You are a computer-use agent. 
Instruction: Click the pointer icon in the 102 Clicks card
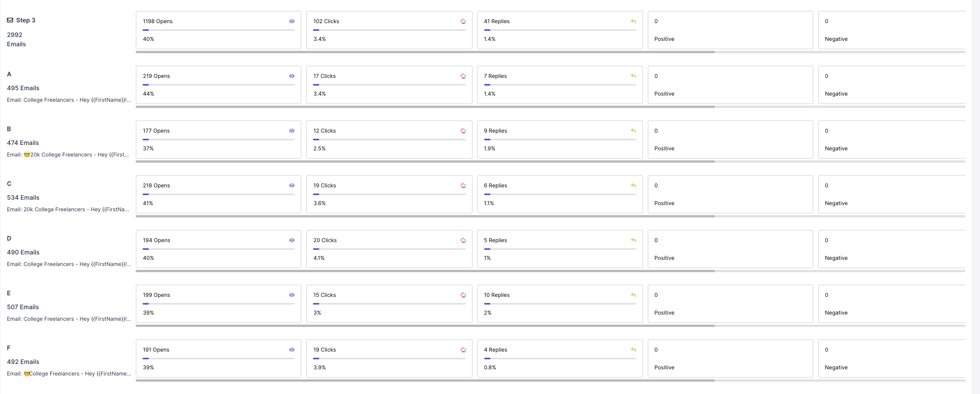pos(463,21)
